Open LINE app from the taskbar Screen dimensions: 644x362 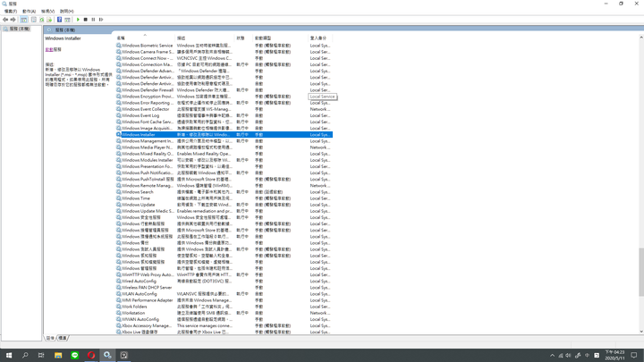74,355
